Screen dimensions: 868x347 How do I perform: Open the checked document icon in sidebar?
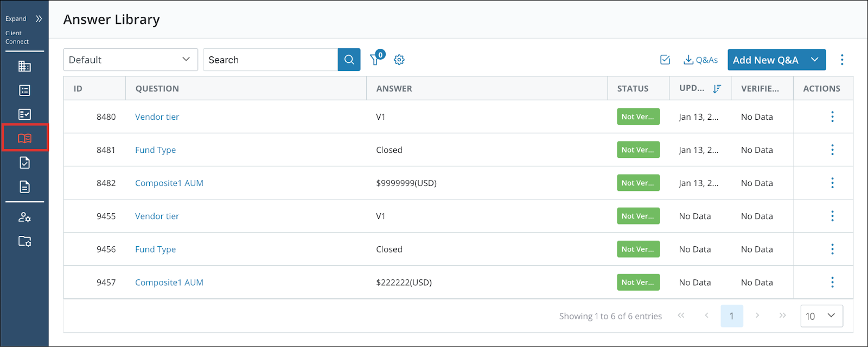click(24, 163)
